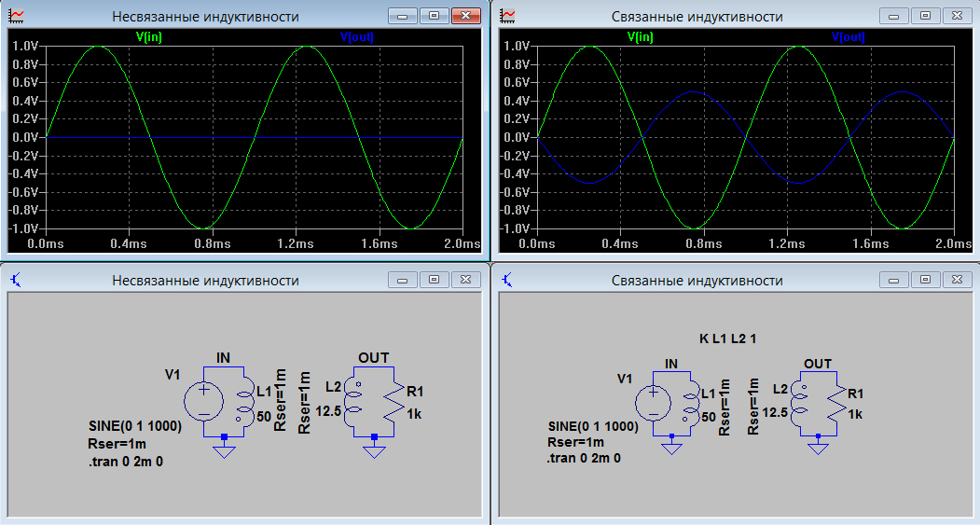Click schematic icon of Несвязанные индуктивности schematic window
Screen dimensions: 980x525
(x=18, y=280)
